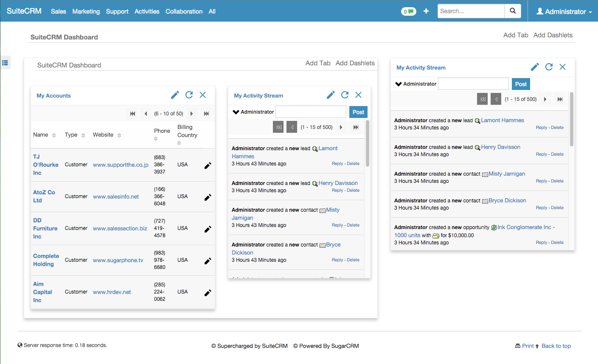Screen dimensions: 598x364
Task: Edit the right My Activity Stream dashlet
Action: (535, 67)
